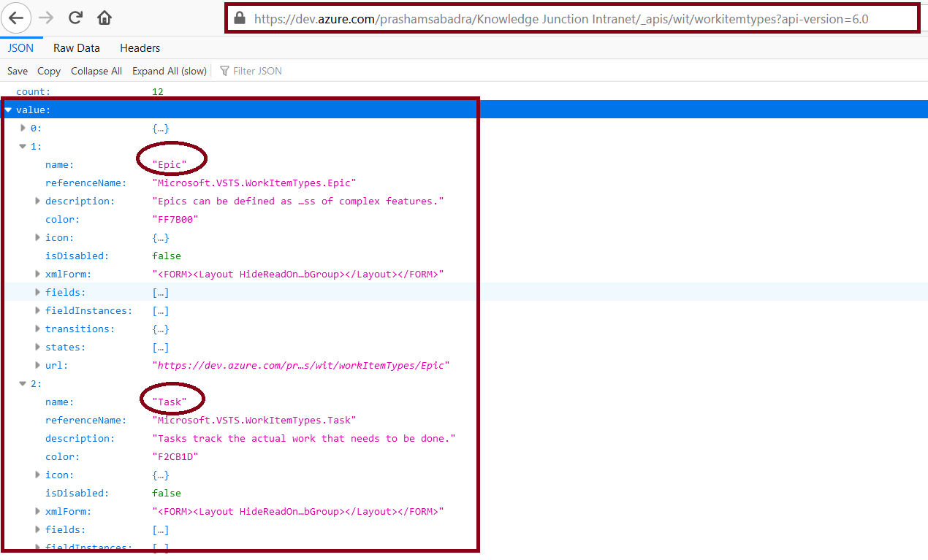Click the count value 12
928x560 pixels.
(158, 91)
